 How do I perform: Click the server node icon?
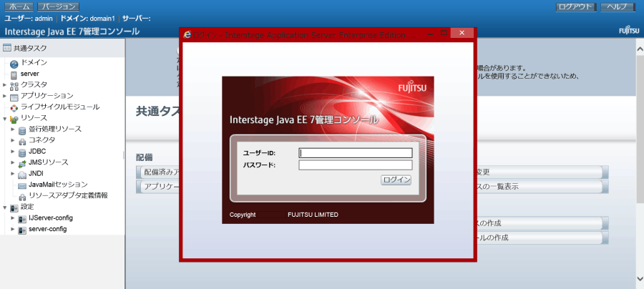pos(14,74)
